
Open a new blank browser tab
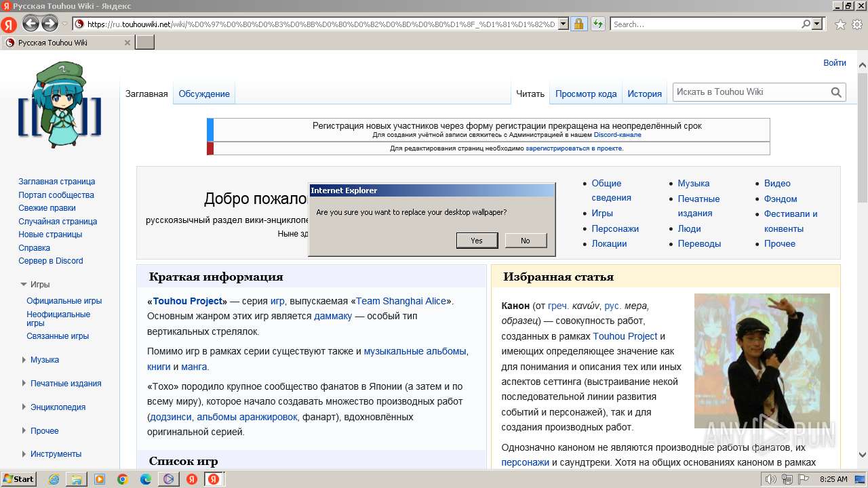click(145, 43)
